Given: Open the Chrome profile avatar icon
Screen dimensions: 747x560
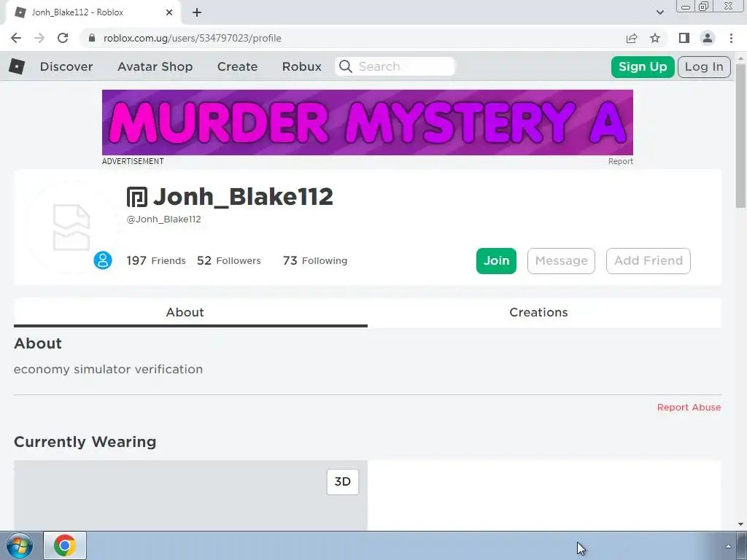Looking at the screenshot, I should tap(708, 38).
